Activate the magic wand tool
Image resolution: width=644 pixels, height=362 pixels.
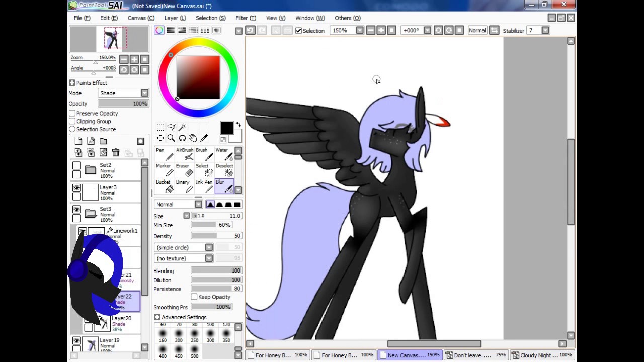click(x=182, y=127)
